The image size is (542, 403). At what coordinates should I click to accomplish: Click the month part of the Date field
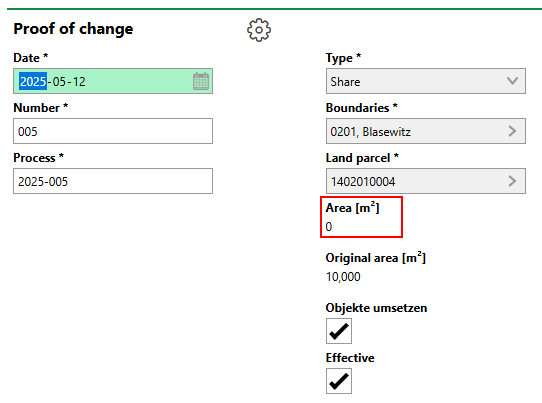[59, 82]
